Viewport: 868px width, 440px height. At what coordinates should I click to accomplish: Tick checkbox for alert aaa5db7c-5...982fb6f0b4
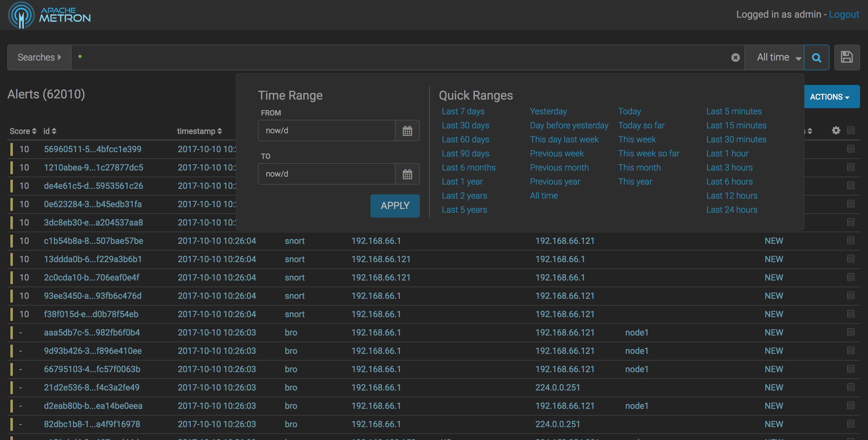tap(851, 332)
